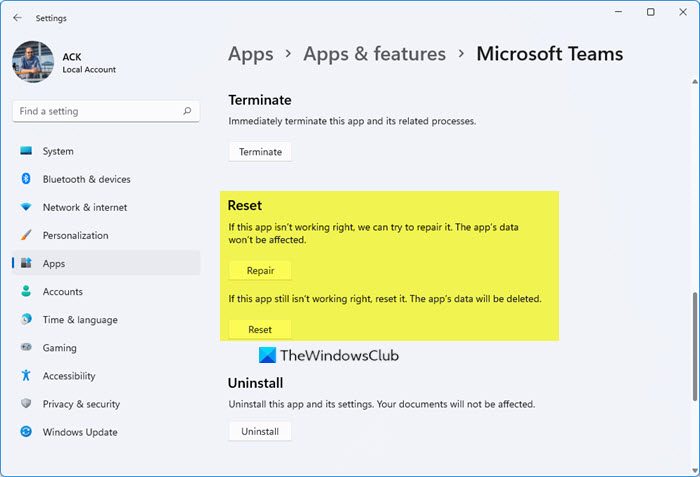Image resolution: width=700 pixels, height=477 pixels.
Task: Navigate to Apps & features breadcrumb
Action: point(375,54)
